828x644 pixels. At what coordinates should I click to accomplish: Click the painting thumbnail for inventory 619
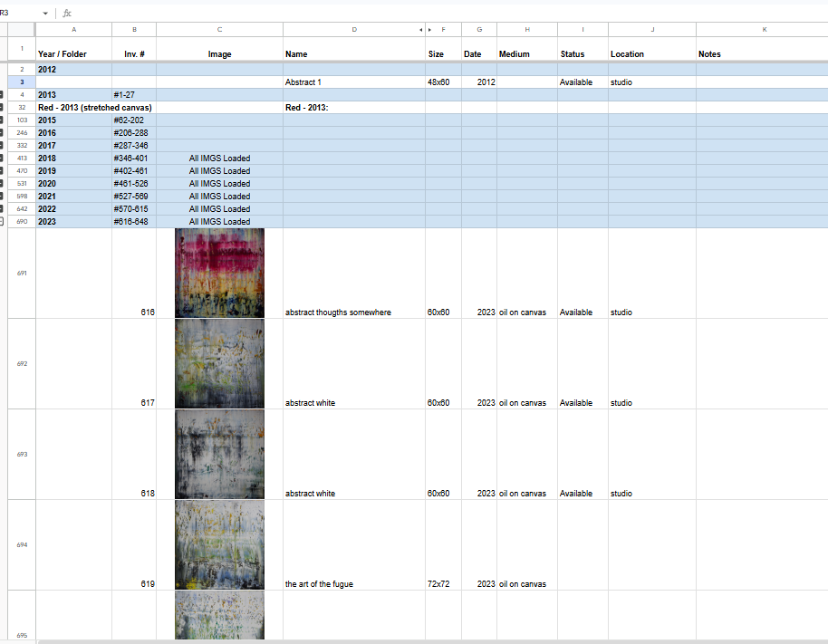click(x=219, y=544)
